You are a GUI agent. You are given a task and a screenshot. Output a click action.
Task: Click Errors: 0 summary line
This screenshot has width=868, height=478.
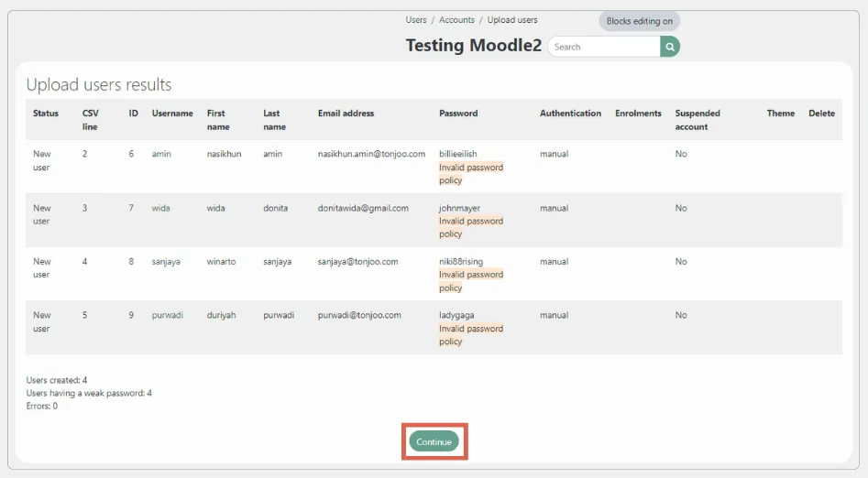pyautogui.click(x=41, y=406)
